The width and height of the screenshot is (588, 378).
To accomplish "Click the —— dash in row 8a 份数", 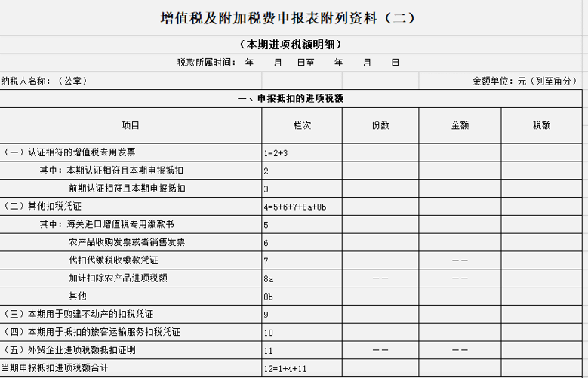I will pos(380,278).
